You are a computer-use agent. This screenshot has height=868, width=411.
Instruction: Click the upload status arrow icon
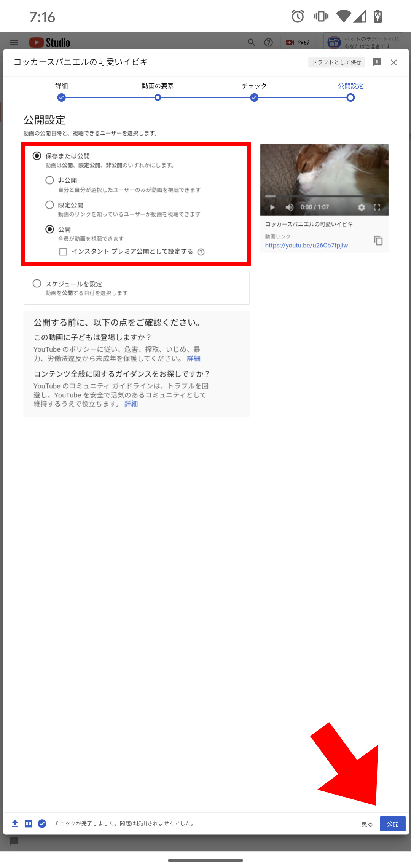[15, 823]
